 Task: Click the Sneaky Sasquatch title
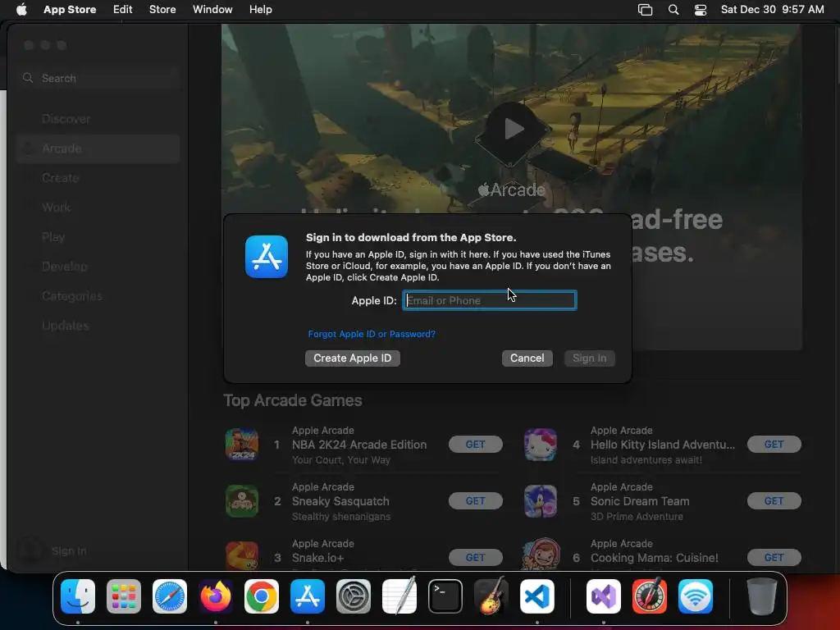[340, 501]
